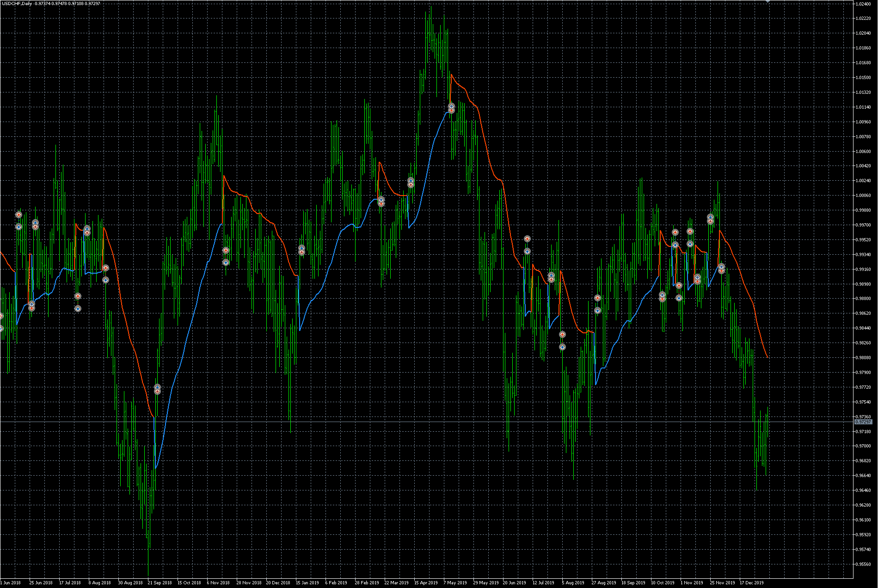Select the blue arrow near 0.9862 in late July 2018
Screen dimensions: 878x588
pos(78,308)
